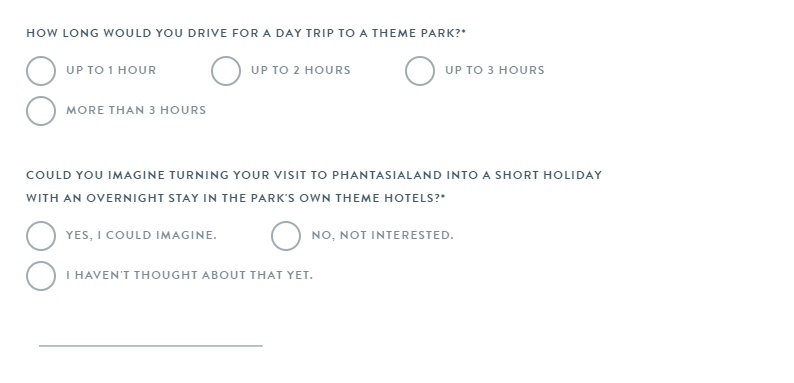Tick the I haven't thought about that yet circle

coord(41,276)
